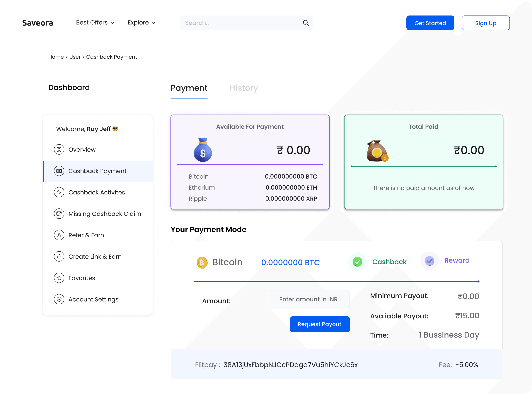
Task: Click the Refer & Earn person icon
Action: (59, 235)
